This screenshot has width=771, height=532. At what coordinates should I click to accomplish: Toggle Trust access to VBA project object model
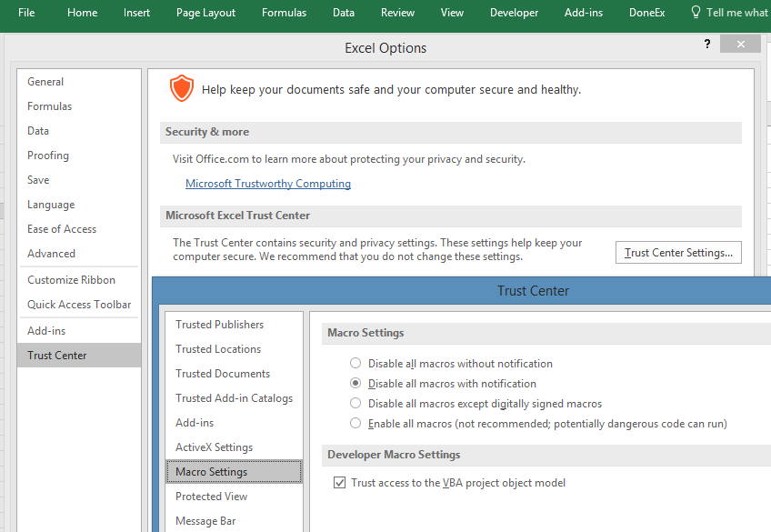click(339, 483)
